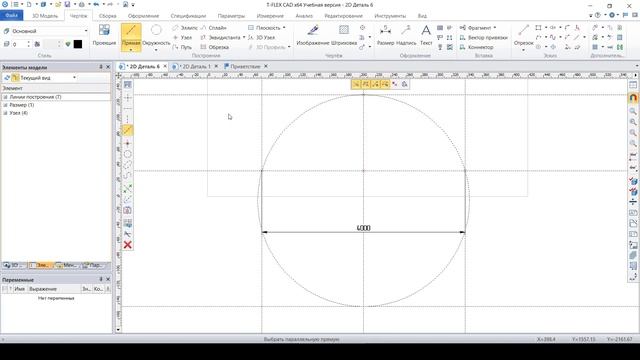Click the red X cancel icon in side toolbar
Image resolution: width=640 pixels, height=360 pixels.
tap(128, 244)
